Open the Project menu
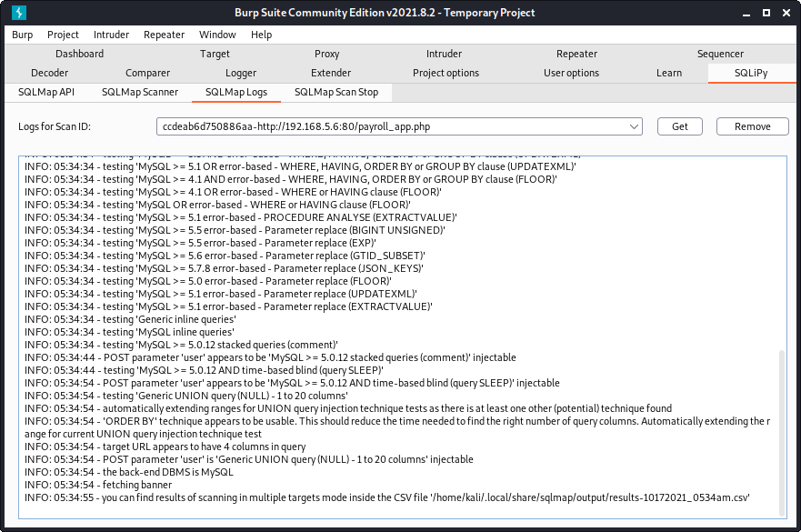Viewport: 801px width, 532px height. pyautogui.click(x=63, y=35)
